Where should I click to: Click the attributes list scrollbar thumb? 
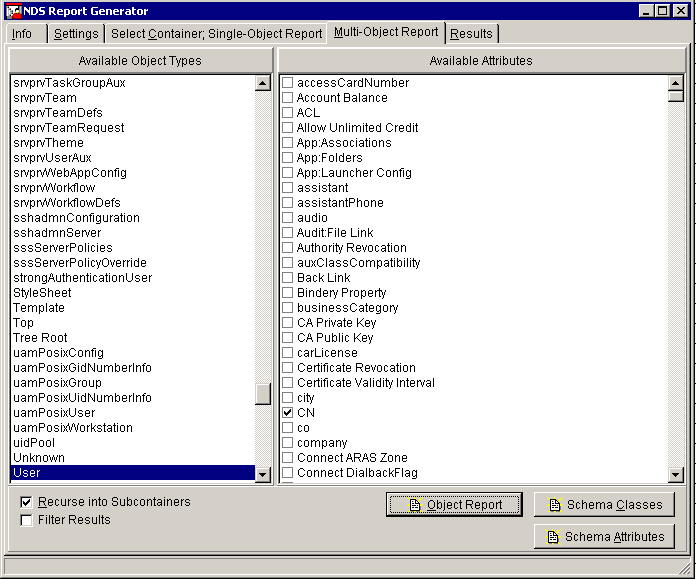[676, 96]
